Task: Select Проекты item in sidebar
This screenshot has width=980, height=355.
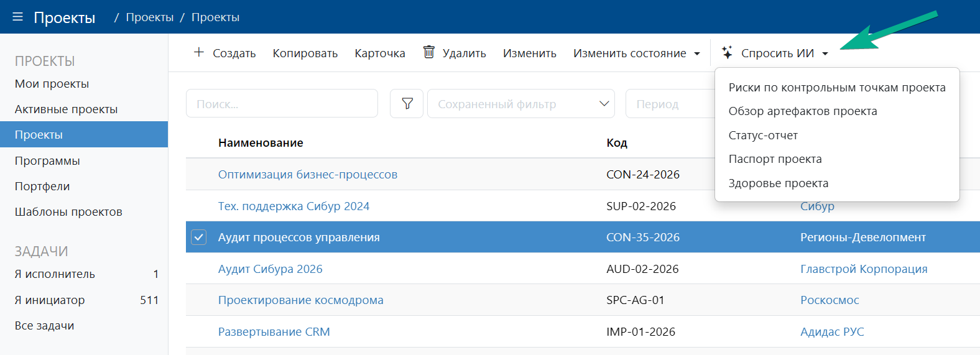Action: coord(84,134)
